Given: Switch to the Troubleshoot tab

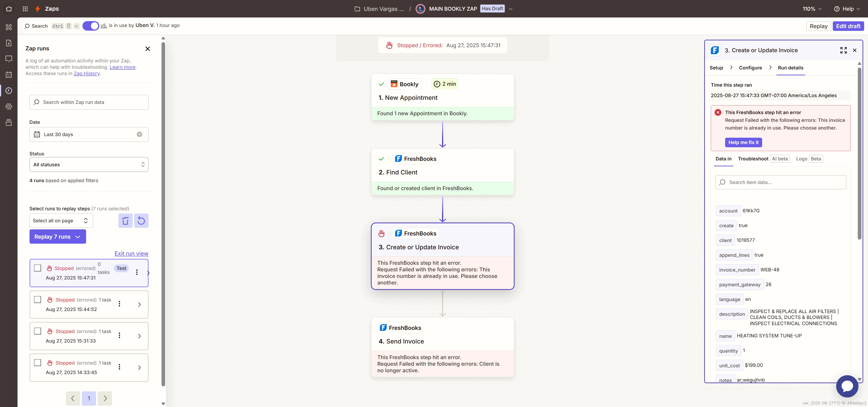Looking at the screenshot, I should 753,159.
